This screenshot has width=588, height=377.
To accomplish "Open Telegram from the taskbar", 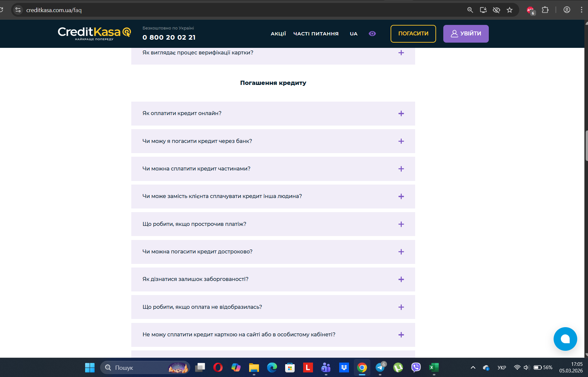I will point(380,367).
